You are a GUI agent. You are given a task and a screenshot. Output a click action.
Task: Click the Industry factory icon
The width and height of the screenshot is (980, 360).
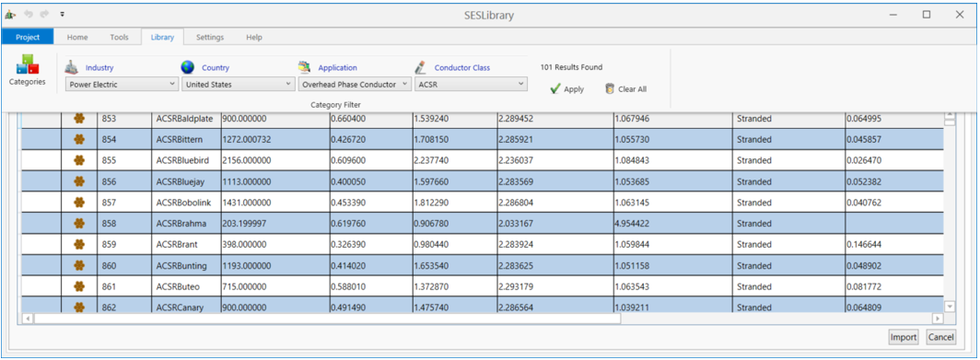tap(73, 67)
